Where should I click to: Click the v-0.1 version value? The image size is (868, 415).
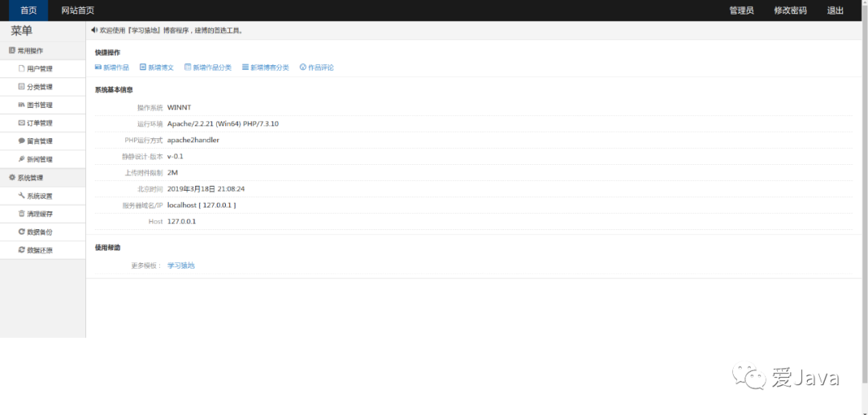[175, 156]
